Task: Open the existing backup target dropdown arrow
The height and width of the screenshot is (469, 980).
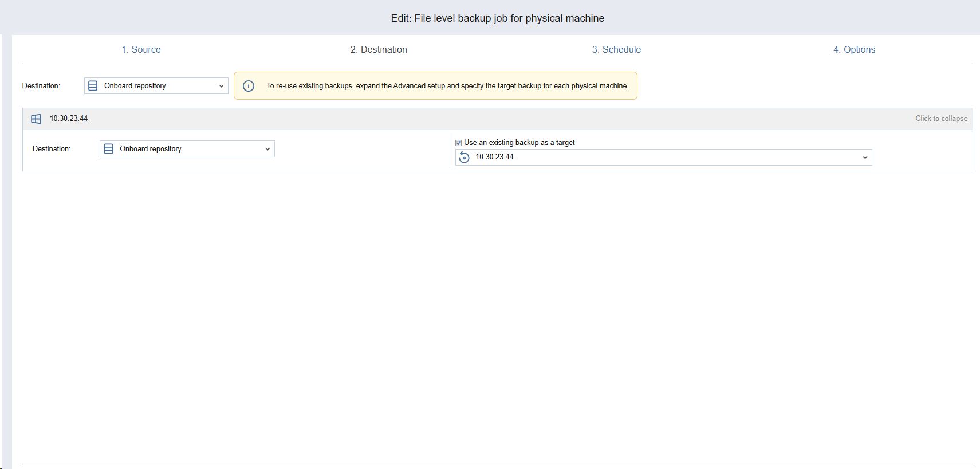Action: tap(865, 157)
